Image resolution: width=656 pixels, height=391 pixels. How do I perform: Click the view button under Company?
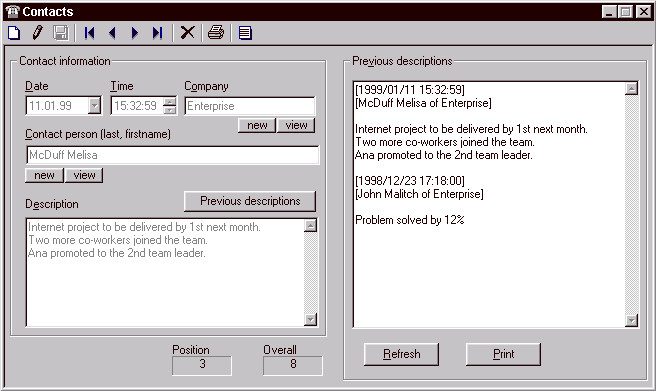click(x=296, y=125)
